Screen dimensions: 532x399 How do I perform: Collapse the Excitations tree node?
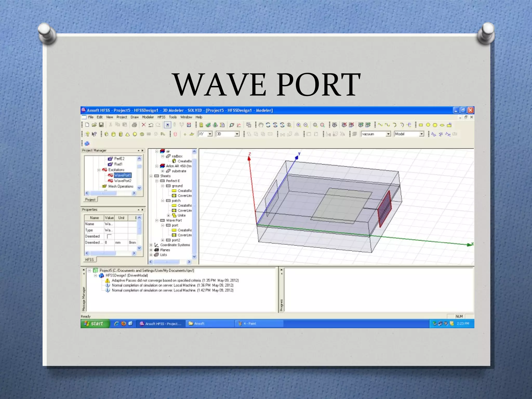(x=99, y=170)
